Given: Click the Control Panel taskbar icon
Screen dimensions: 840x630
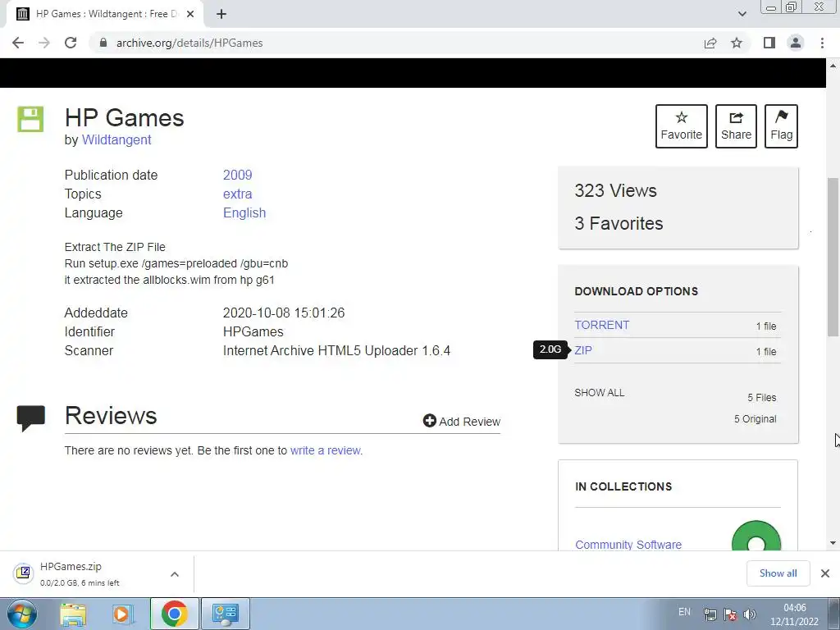Looking at the screenshot, I should click(x=225, y=614).
